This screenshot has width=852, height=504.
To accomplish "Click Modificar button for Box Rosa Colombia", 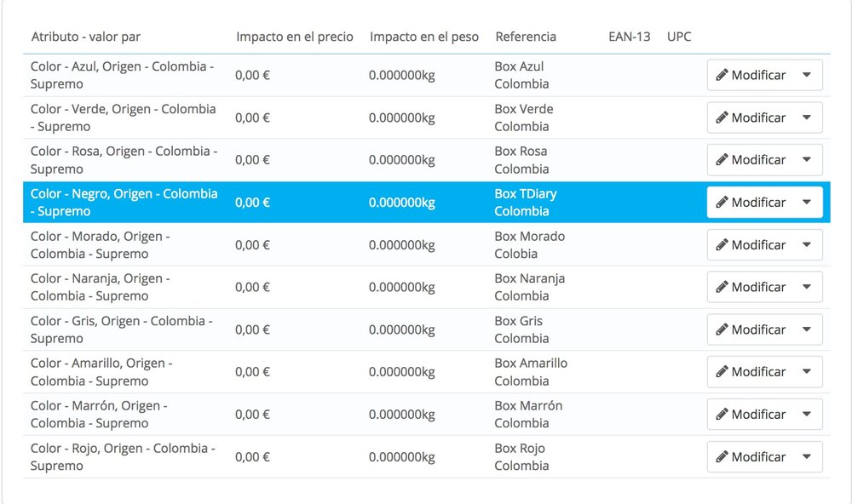I will point(751,160).
